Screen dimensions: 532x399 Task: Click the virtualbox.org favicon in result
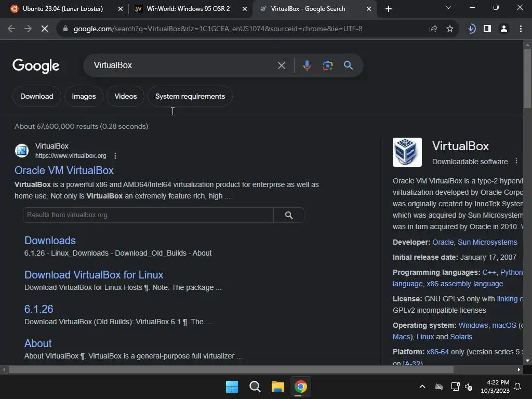(x=22, y=151)
